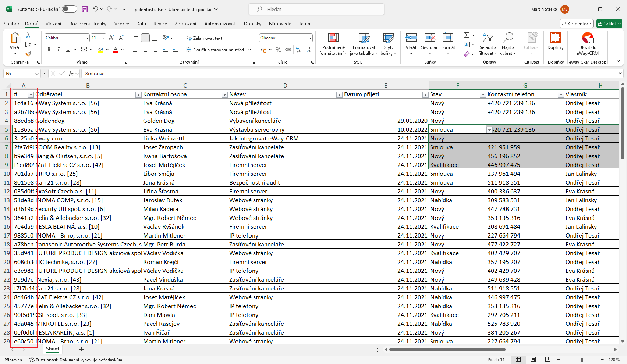
Task: Collapse the ribbon chevron
Action: (x=618, y=61)
